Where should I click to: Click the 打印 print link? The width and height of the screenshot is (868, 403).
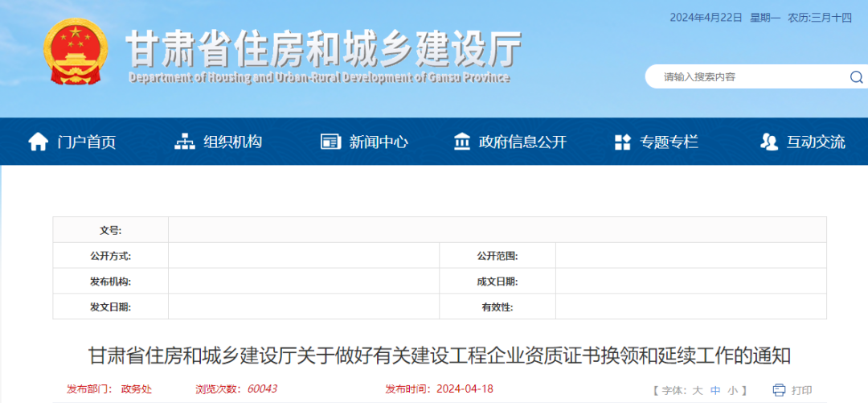point(802,390)
